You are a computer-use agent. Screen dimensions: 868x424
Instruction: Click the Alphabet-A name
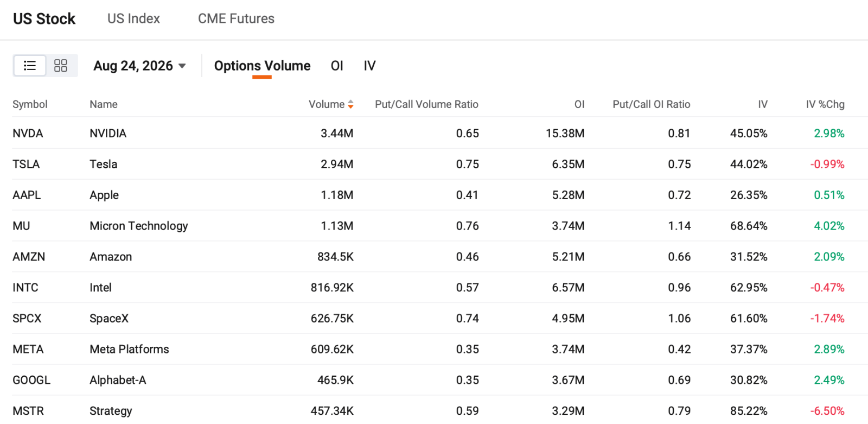(118, 380)
